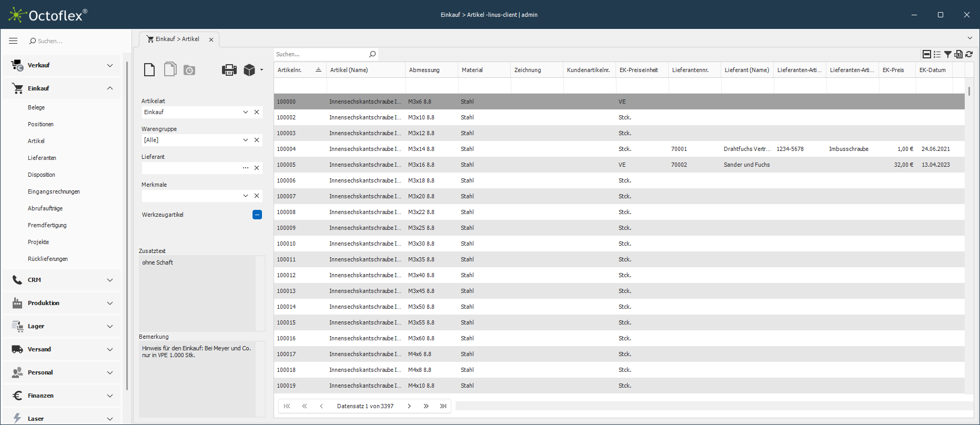The height and width of the screenshot is (425, 980).
Task: Select Eingangsrechnungen in the sidebar
Action: (54, 191)
